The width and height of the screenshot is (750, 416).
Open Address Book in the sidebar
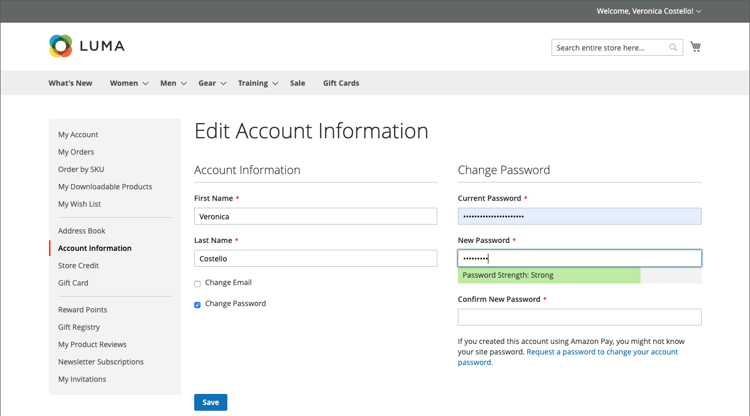point(81,231)
